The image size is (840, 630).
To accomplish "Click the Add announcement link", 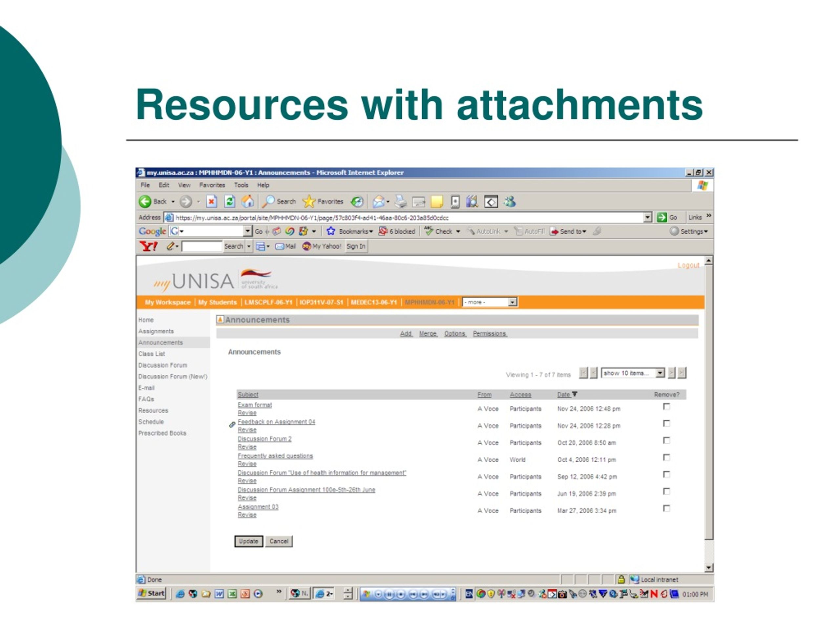I will 406,333.
